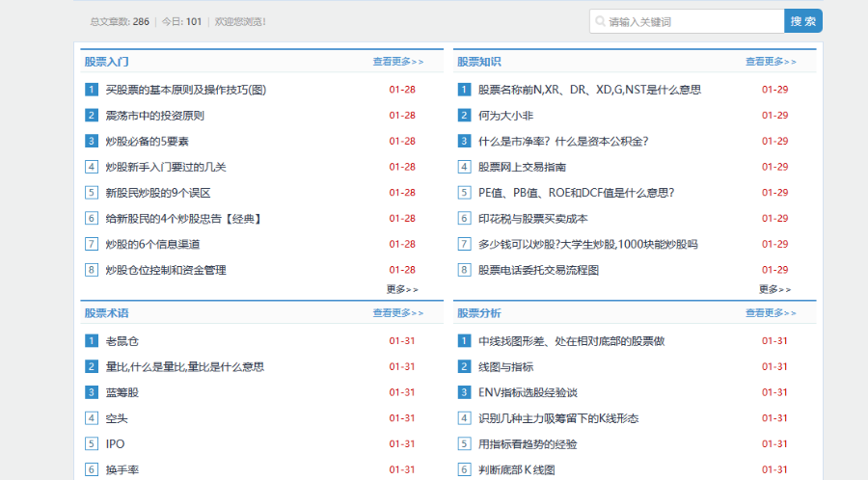Open 查看更多 link beside 股票分析
The width and height of the screenshot is (868, 480).
pyautogui.click(x=771, y=313)
